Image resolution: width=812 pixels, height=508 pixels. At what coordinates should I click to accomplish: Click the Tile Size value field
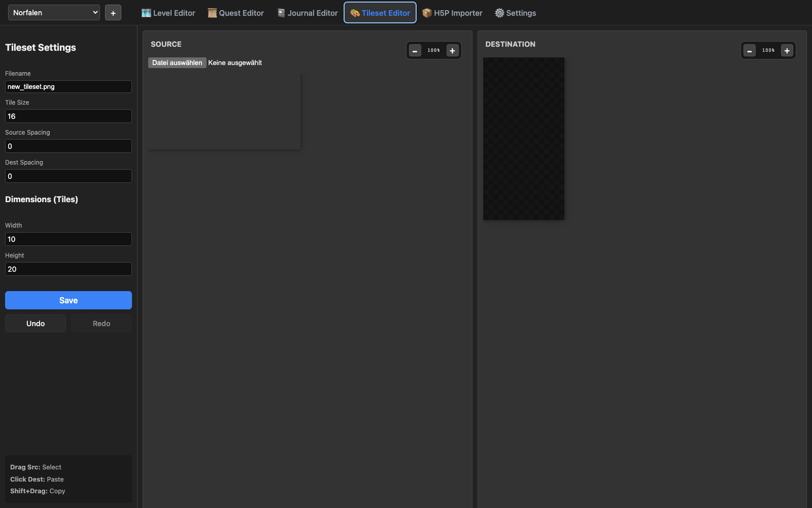[x=68, y=116]
